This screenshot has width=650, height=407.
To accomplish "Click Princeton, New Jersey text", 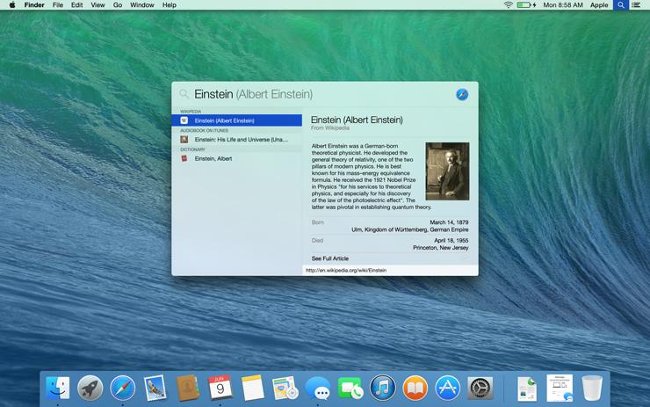I will point(441,247).
